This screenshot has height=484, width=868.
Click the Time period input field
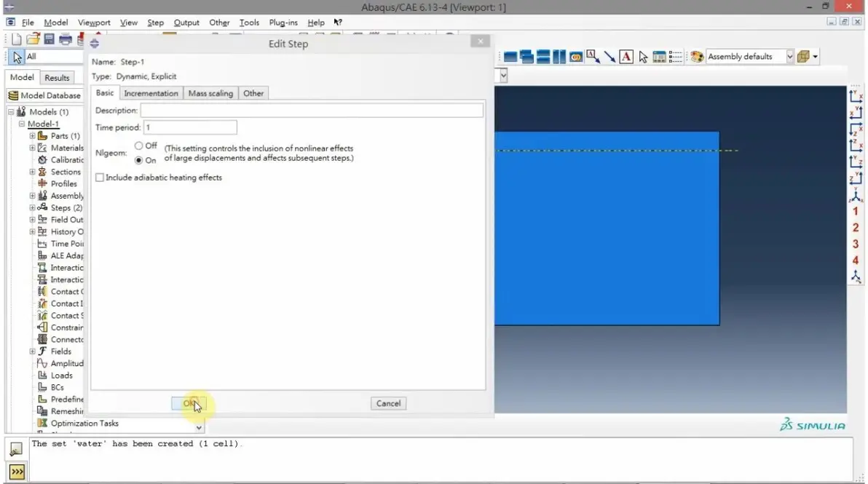pyautogui.click(x=190, y=128)
